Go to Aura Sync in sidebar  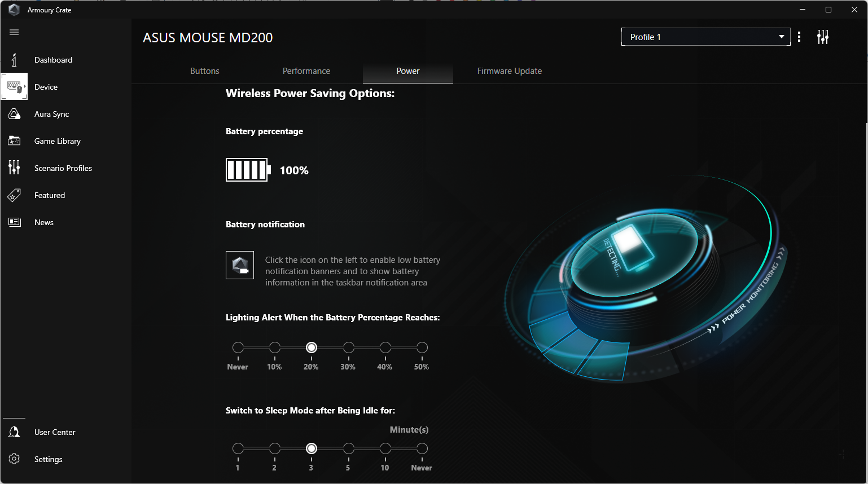tap(52, 114)
